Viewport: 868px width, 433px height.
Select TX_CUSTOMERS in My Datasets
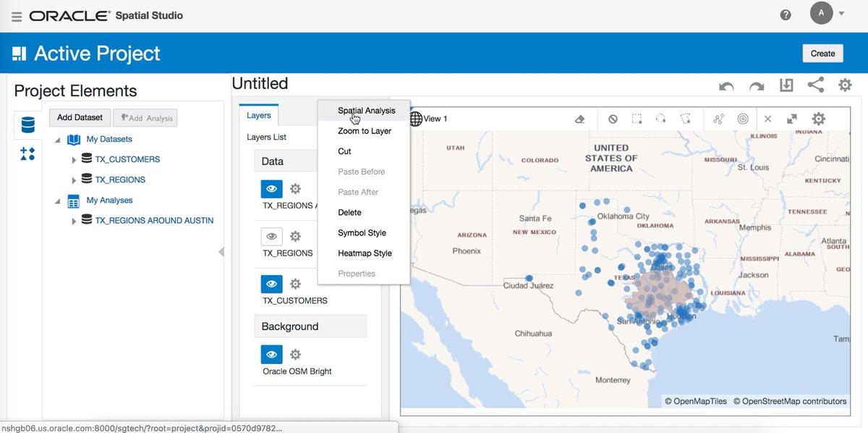coord(127,159)
